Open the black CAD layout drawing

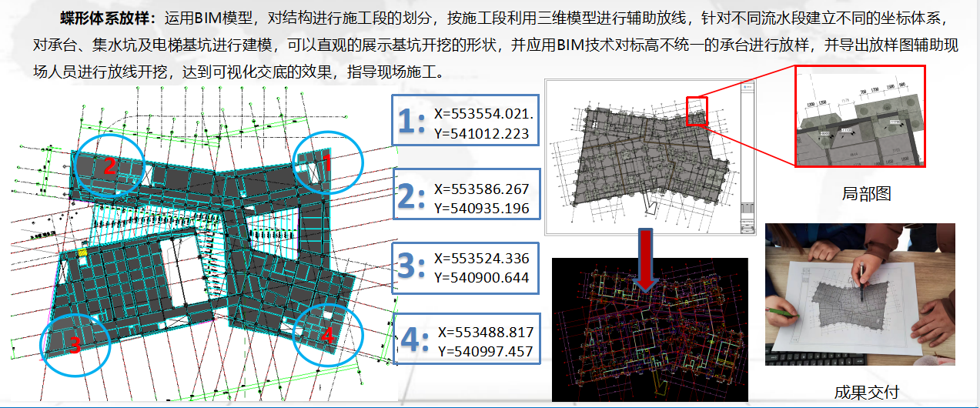651,329
